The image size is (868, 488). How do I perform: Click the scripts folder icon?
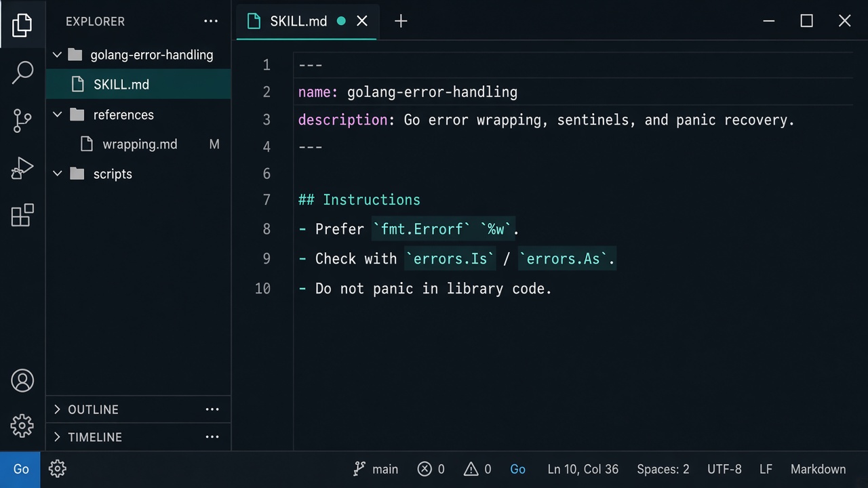click(77, 174)
